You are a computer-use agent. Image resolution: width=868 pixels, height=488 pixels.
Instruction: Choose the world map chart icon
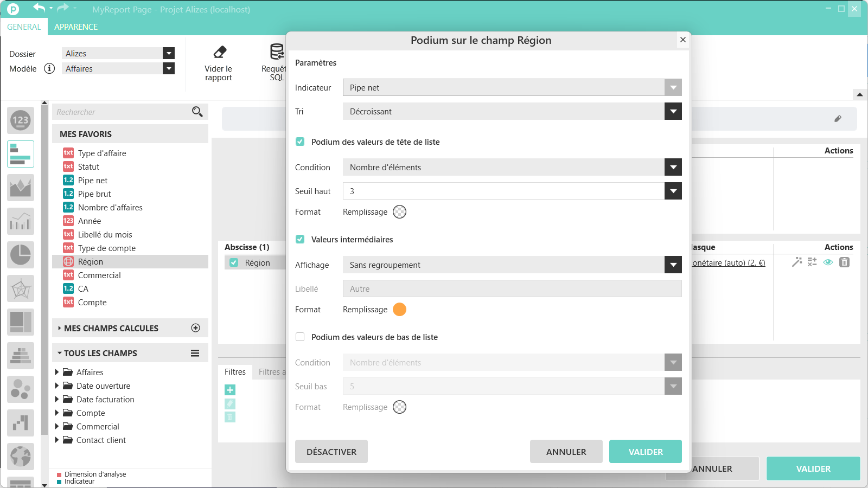point(21,457)
